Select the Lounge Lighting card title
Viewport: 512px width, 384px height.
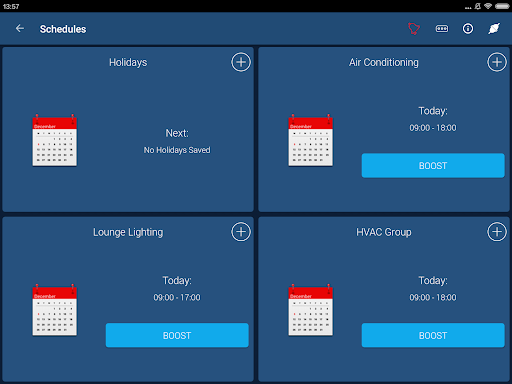click(128, 232)
